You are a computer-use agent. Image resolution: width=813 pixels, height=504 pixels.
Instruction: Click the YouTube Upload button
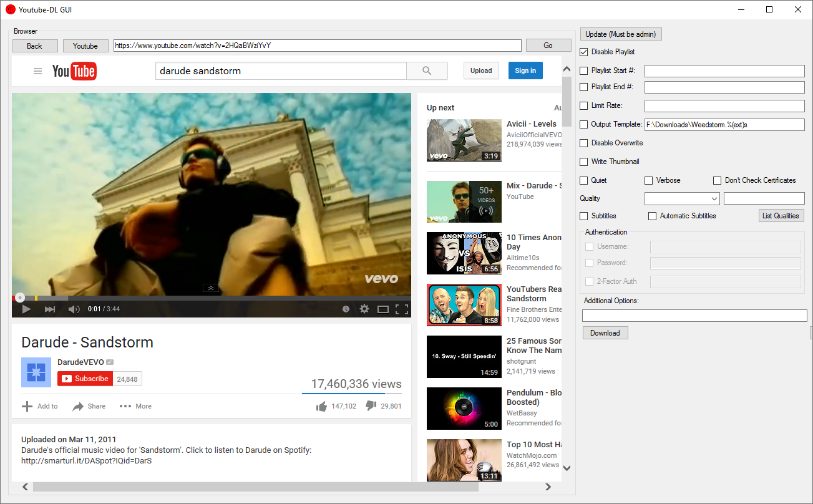481,70
